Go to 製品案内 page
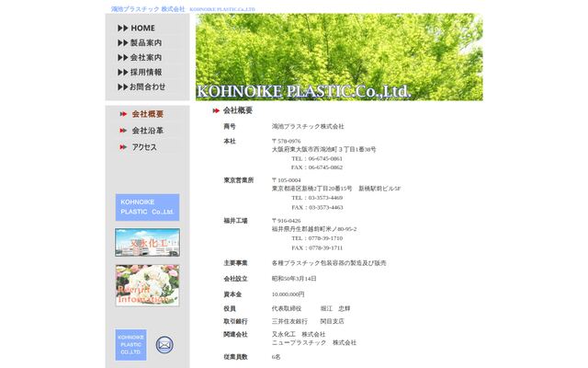This screenshot has height=368, width=588. pos(140,43)
